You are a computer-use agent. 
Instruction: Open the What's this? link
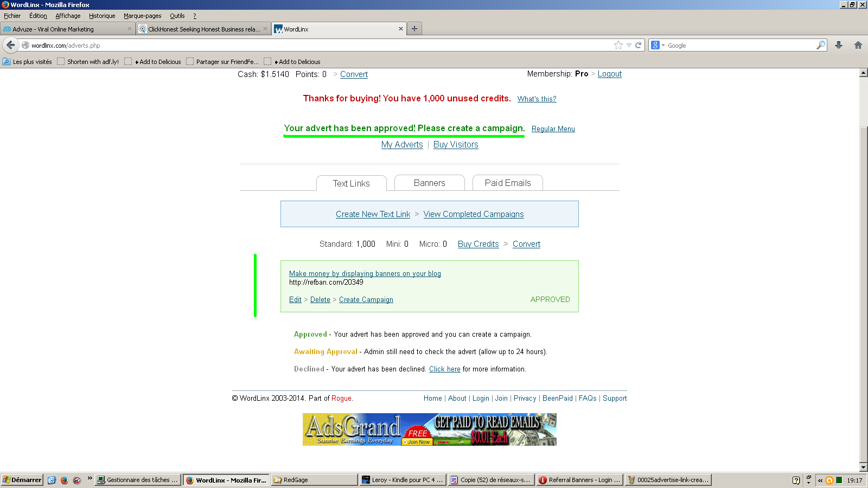[537, 99]
